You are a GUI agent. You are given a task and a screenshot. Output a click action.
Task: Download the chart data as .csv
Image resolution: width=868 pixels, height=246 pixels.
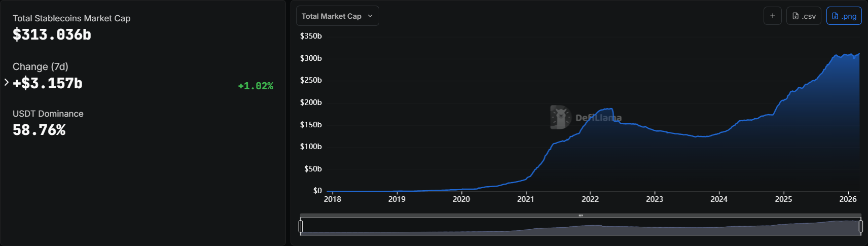[x=804, y=16]
